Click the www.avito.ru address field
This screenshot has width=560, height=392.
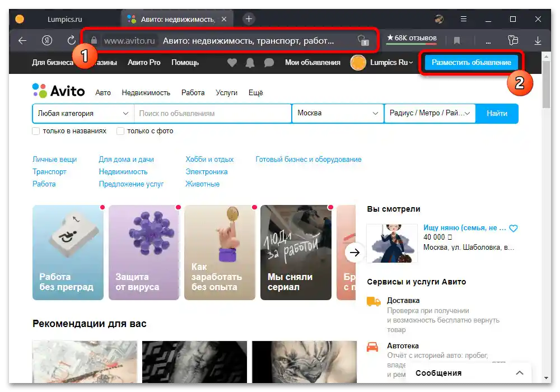pyautogui.click(x=130, y=41)
